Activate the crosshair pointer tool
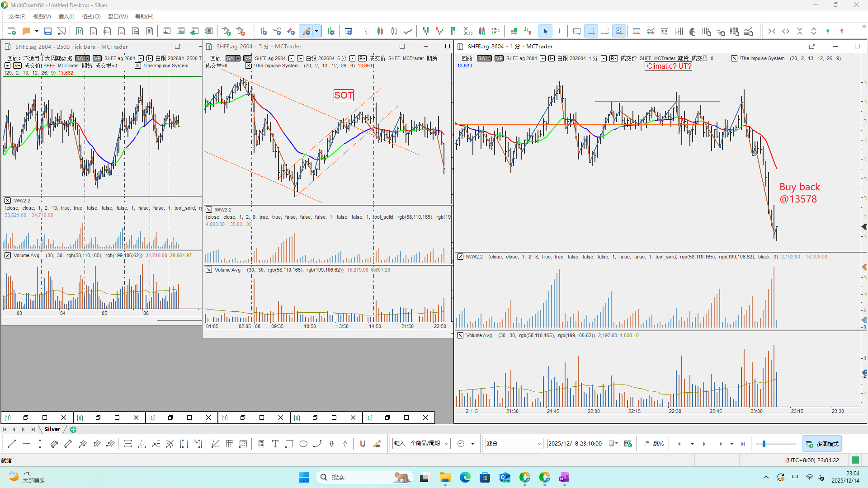 pyautogui.click(x=559, y=31)
